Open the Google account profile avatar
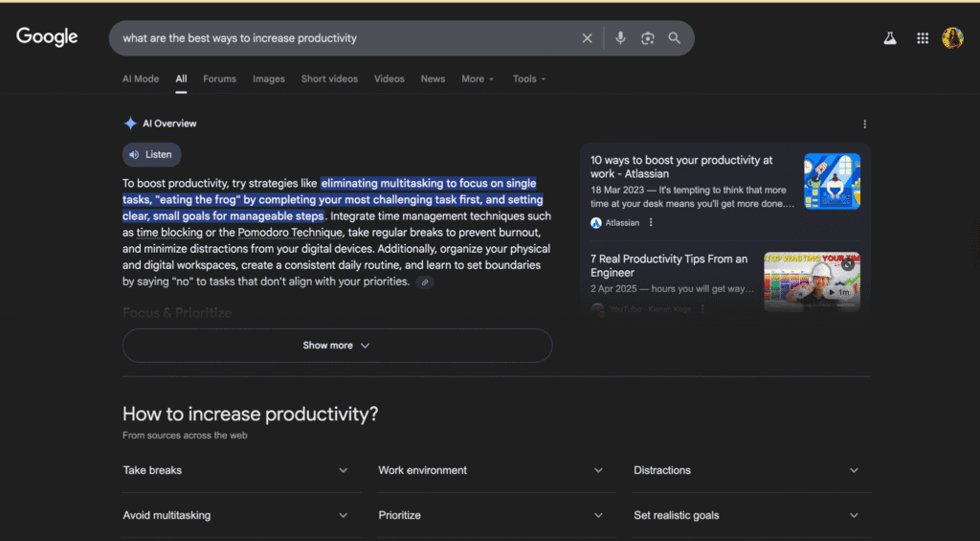Image resolution: width=980 pixels, height=541 pixels. point(952,38)
